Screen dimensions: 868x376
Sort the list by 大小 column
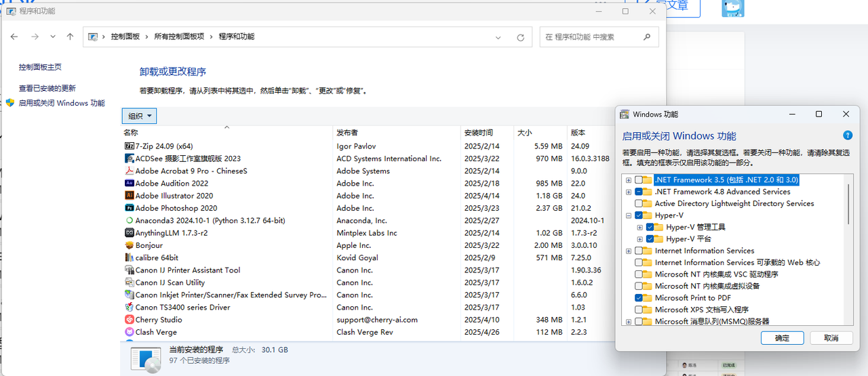(x=540, y=133)
